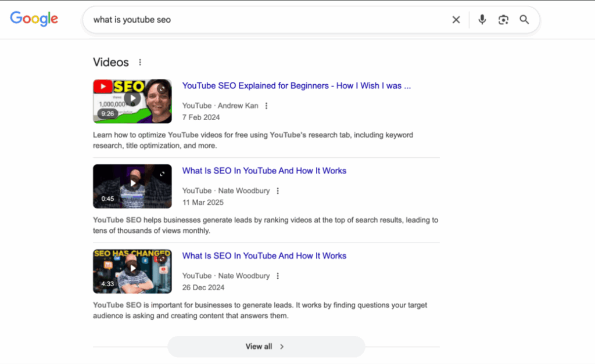Open the three-dot menu for Andrew Kan's video
Image resolution: width=595 pixels, height=364 pixels.
[266, 105]
